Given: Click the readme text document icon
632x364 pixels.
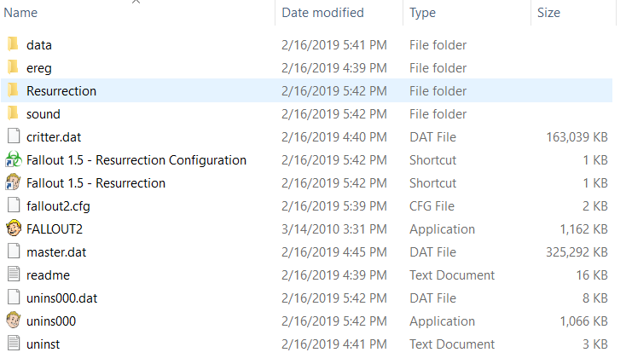Looking at the screenshot, I should [x=14, y=274].
